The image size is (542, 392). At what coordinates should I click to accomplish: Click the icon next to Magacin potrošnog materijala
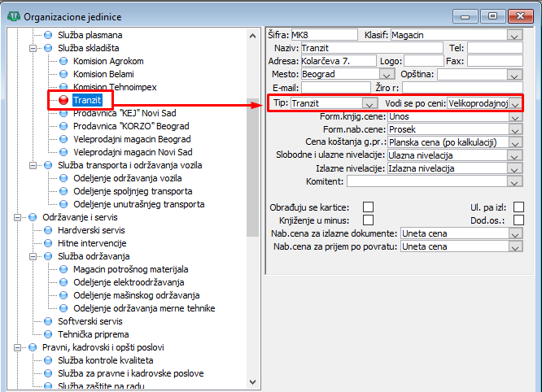click(63, 269)
